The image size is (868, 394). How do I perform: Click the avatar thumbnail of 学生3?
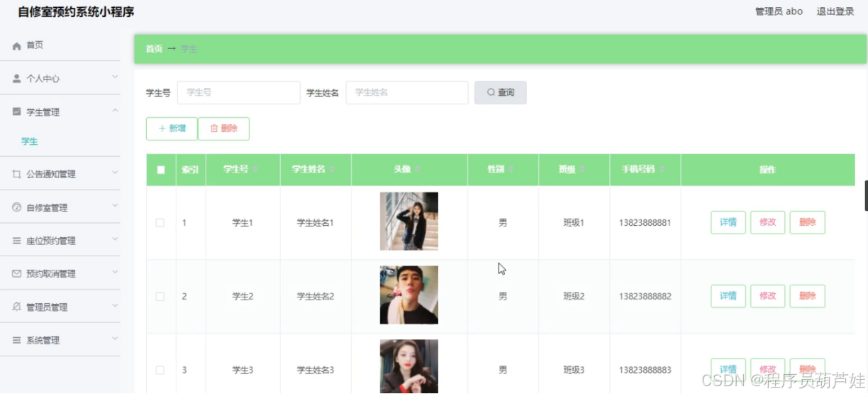409,366
